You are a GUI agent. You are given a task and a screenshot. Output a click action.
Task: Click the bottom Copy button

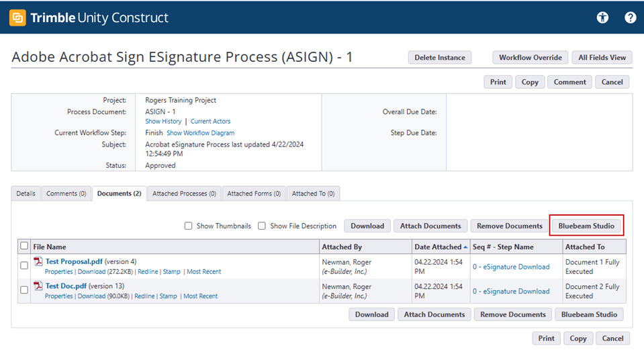click(578, 339)
